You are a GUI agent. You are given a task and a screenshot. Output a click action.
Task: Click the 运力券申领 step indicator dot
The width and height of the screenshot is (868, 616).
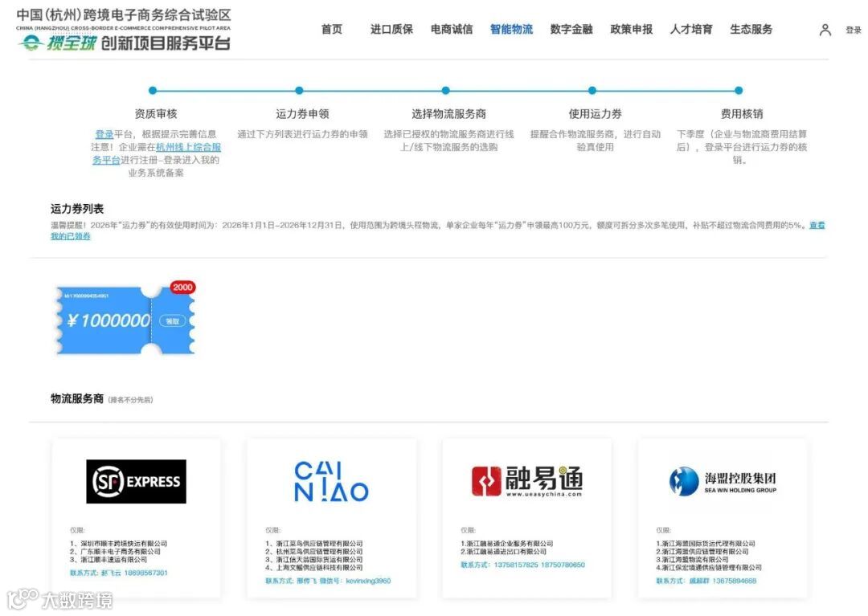299,91
